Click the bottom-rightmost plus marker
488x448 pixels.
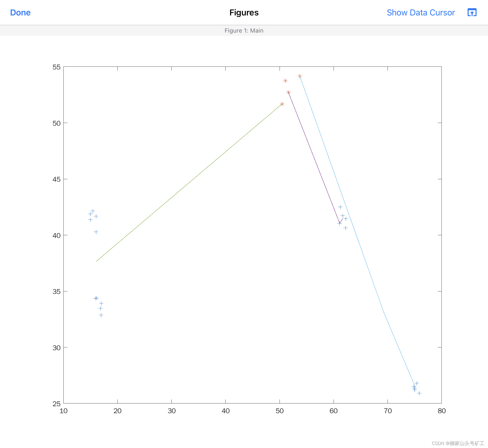(x=419, y=393)
